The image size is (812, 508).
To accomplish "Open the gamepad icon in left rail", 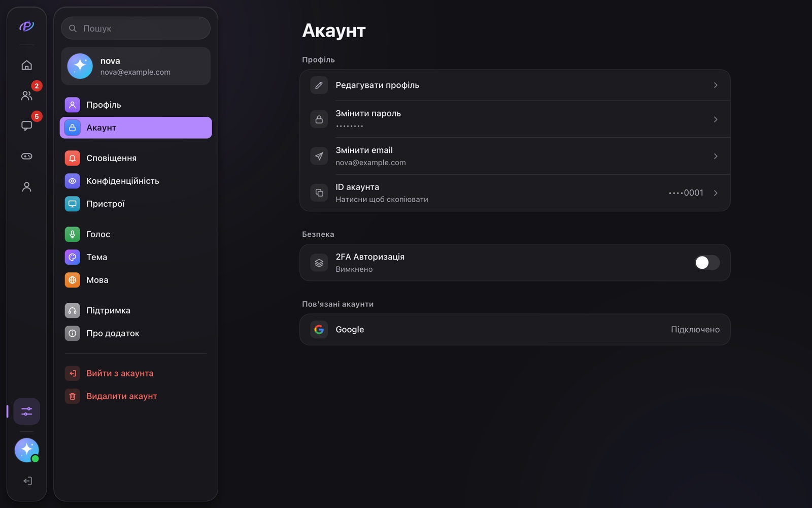I will (27, 156).
